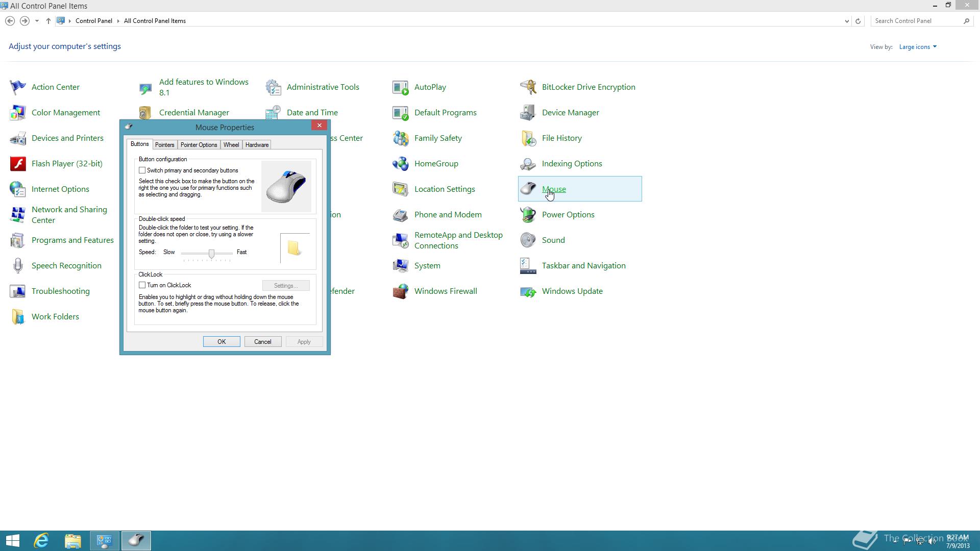Switch to the Pointer Options tab
This screenshot has width=980, height=551.
199,145
